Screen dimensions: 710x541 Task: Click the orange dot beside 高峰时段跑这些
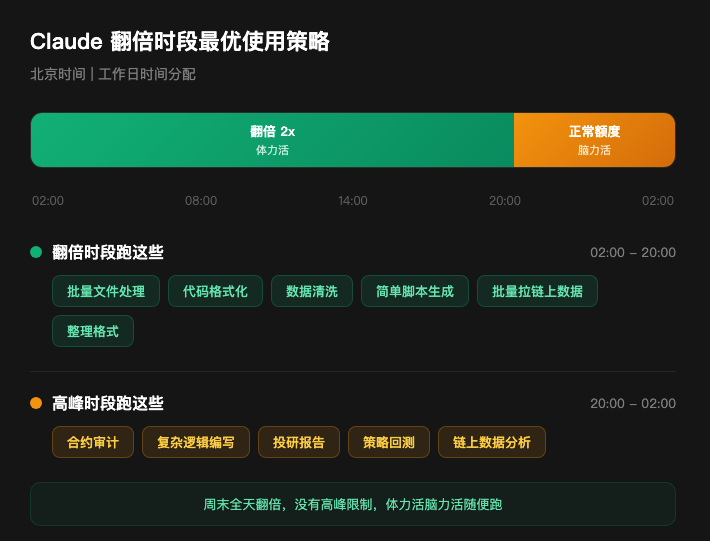[36, 403]
